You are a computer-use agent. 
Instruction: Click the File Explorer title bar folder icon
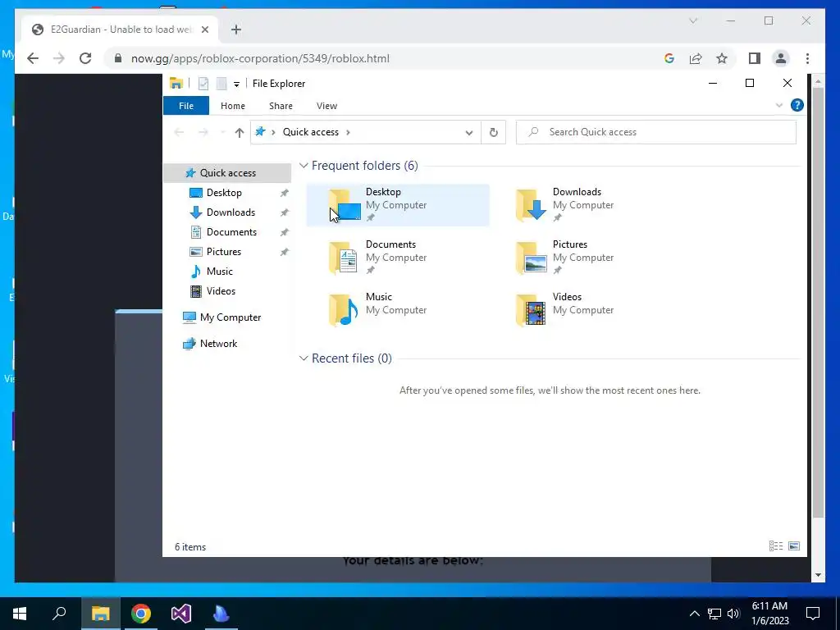tap(176, 83)
